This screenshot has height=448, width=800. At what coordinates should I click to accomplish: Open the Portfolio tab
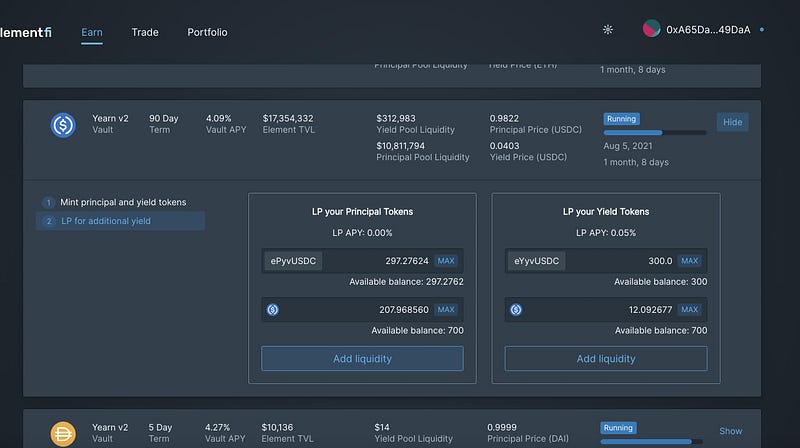tap(207, 32)
